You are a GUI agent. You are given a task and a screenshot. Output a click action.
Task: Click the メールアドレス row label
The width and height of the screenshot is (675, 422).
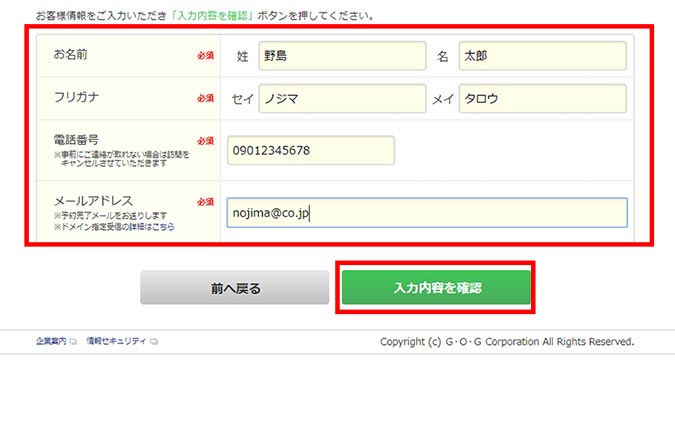(x=93, y=201)
